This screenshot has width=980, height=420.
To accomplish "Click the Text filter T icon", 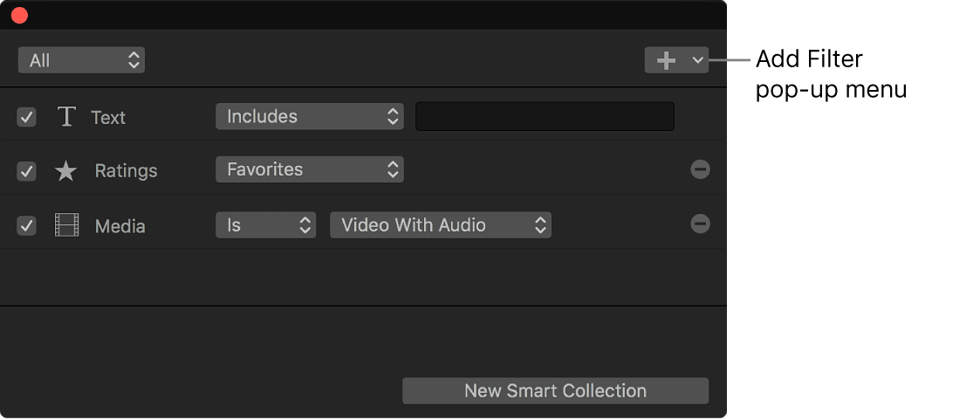I will tap(66, 117).
